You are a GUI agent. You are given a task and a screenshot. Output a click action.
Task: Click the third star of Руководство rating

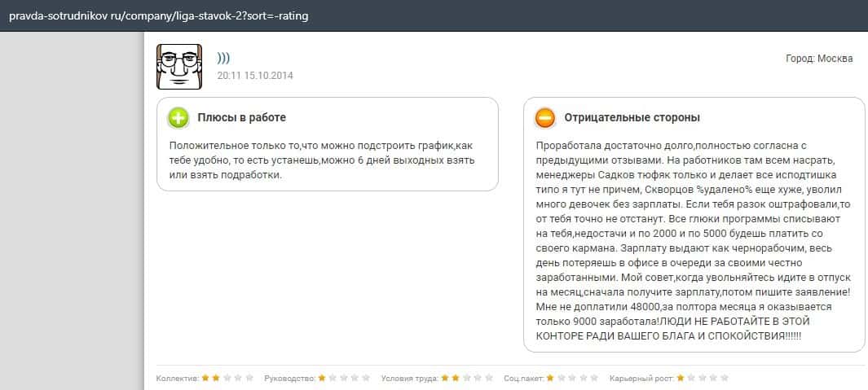point(344,379)
